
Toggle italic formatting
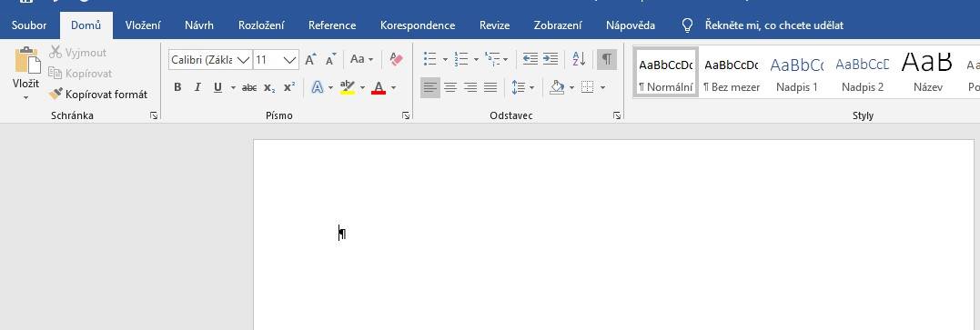pos(197,87)
